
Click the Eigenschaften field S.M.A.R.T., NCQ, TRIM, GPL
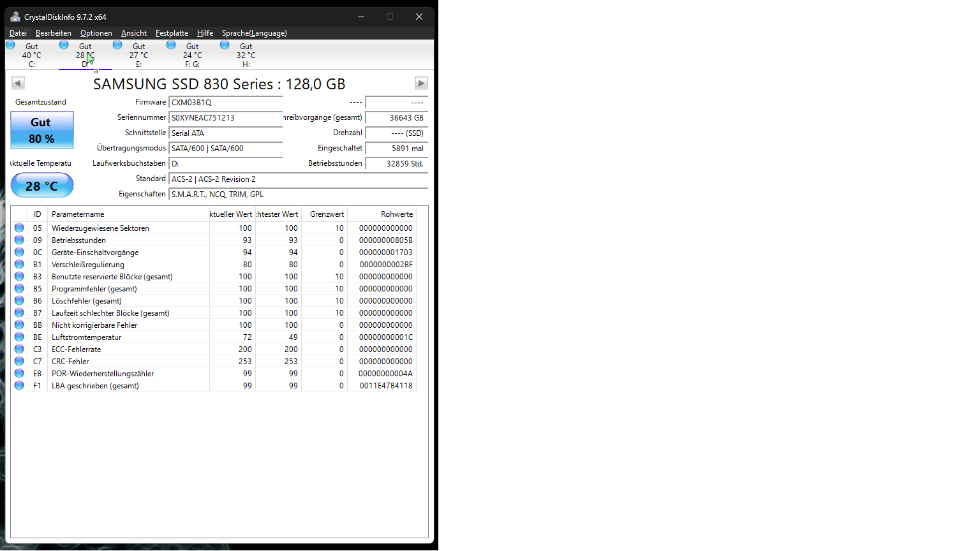point(299,194)
